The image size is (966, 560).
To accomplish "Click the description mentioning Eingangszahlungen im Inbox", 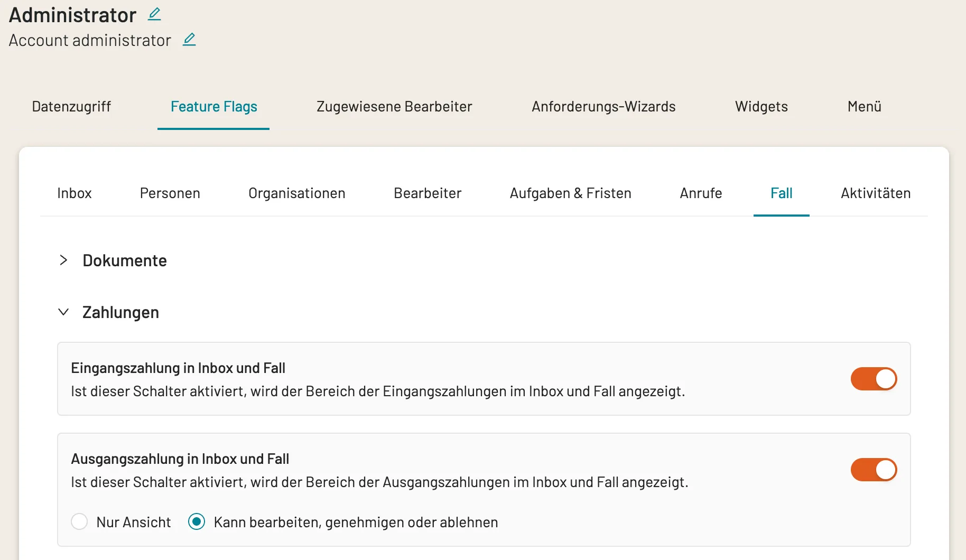I will 378,391.
